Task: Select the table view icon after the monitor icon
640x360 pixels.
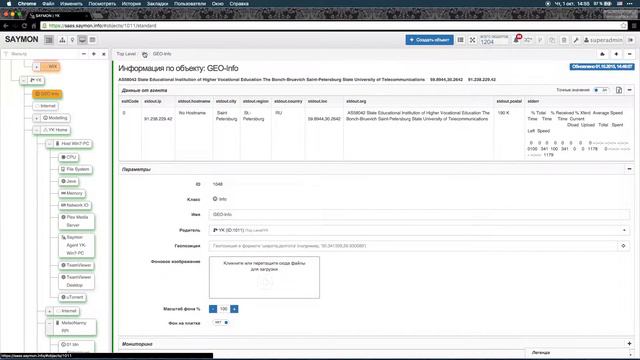Action: 93,40
